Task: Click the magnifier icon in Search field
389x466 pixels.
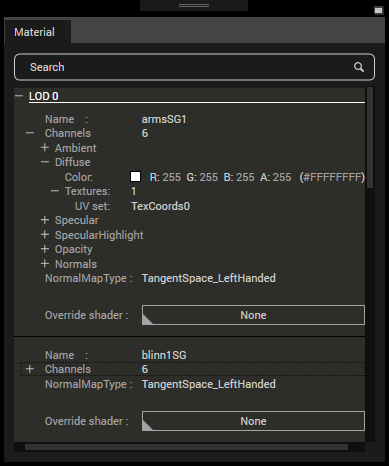Action: point(359,67)
